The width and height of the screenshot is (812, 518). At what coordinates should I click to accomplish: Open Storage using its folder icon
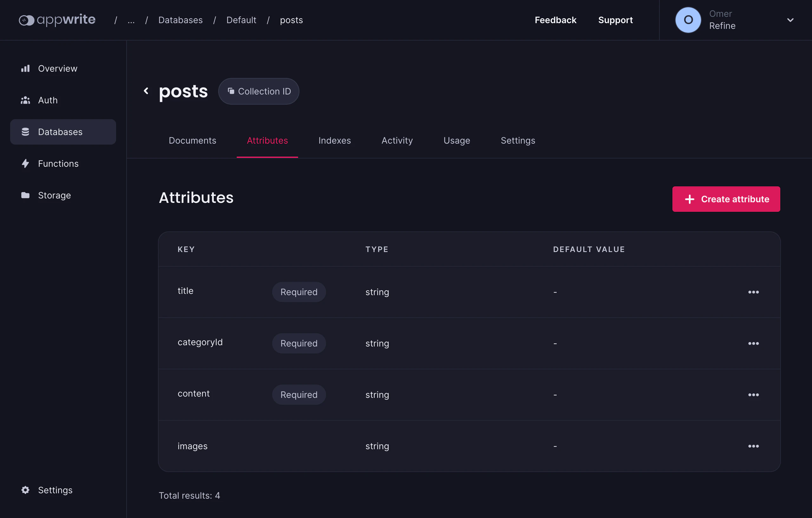pos(26,195)
